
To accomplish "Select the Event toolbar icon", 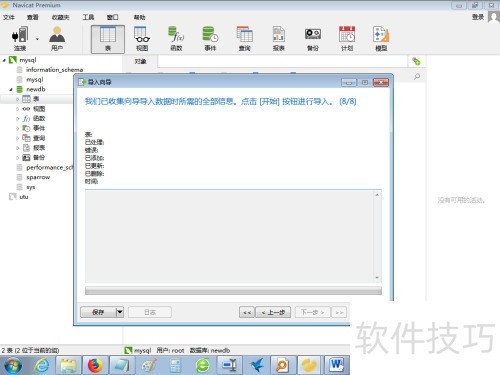I will 210,38.
